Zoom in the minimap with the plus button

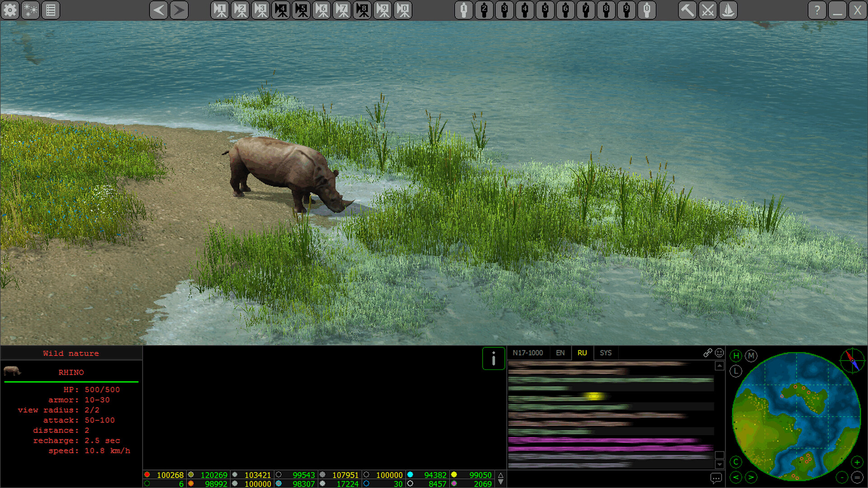click(x=858, y=462)
